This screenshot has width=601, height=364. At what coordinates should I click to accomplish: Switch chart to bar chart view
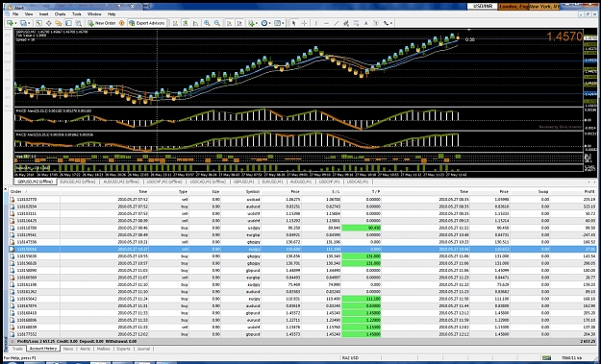pyautogui.click(x=175, y=23)
